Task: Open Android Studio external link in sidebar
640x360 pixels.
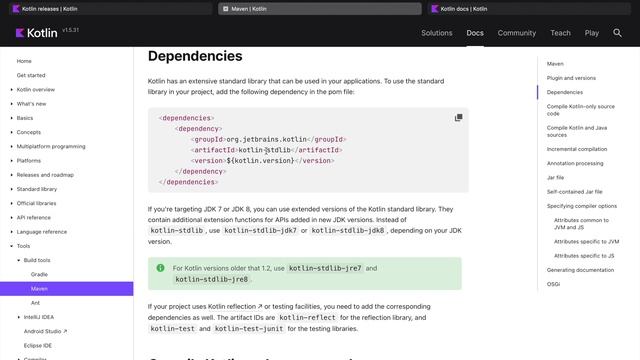Action: tap(45, 331)
